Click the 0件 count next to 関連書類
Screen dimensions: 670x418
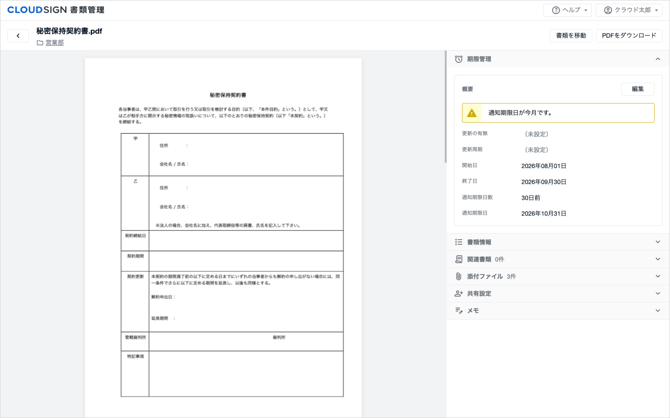pyautogui.click(x=499, y=259)
